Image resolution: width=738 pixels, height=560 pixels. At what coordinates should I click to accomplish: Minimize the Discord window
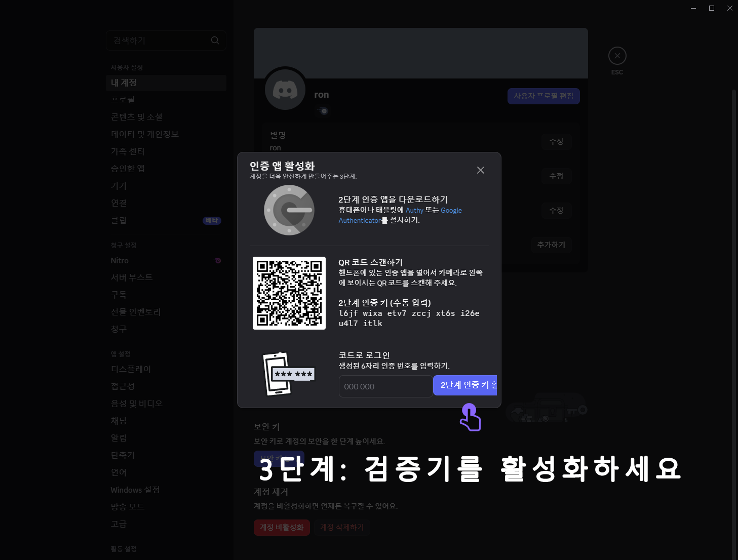693,8
